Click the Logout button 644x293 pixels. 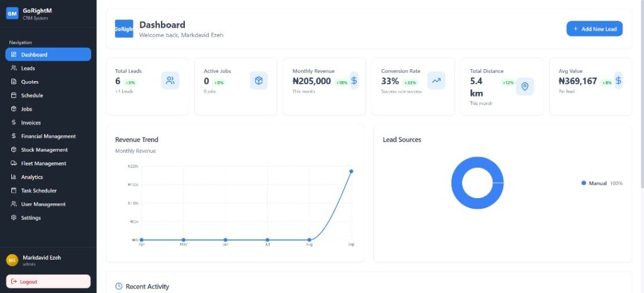(x=48, y=282)
